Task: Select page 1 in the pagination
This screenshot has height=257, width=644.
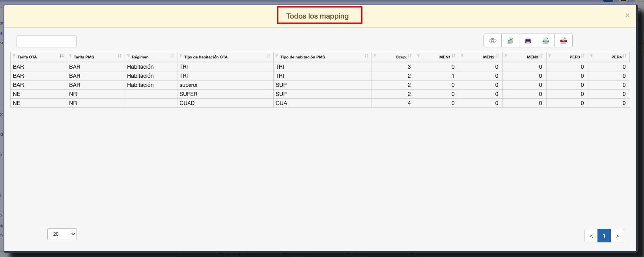Action: pos(604,236)
